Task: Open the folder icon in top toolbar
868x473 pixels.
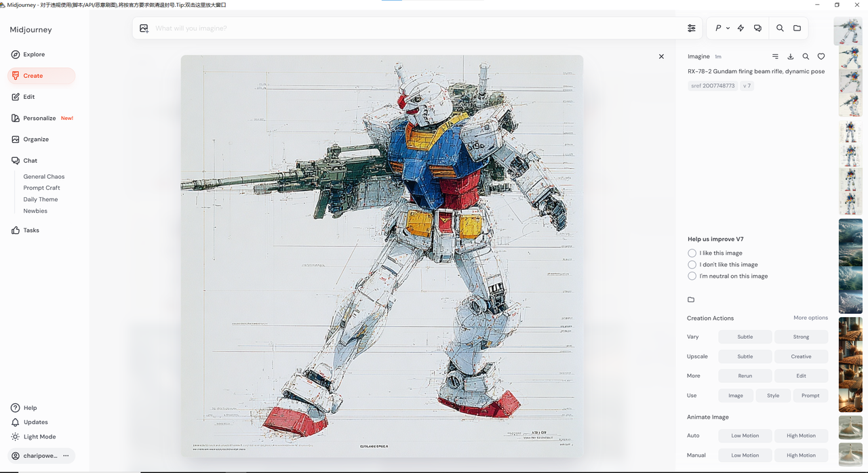Action: [x=797, y=28]
